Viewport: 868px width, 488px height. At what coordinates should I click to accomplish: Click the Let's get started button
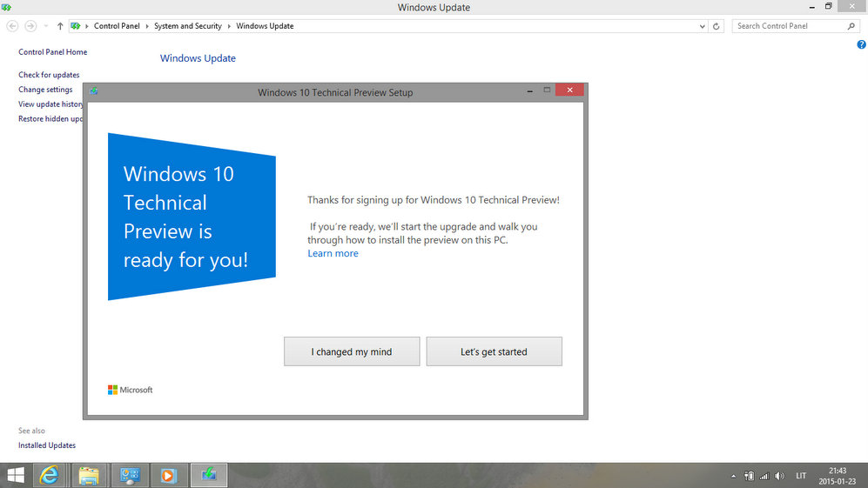(x=494, y=351)
